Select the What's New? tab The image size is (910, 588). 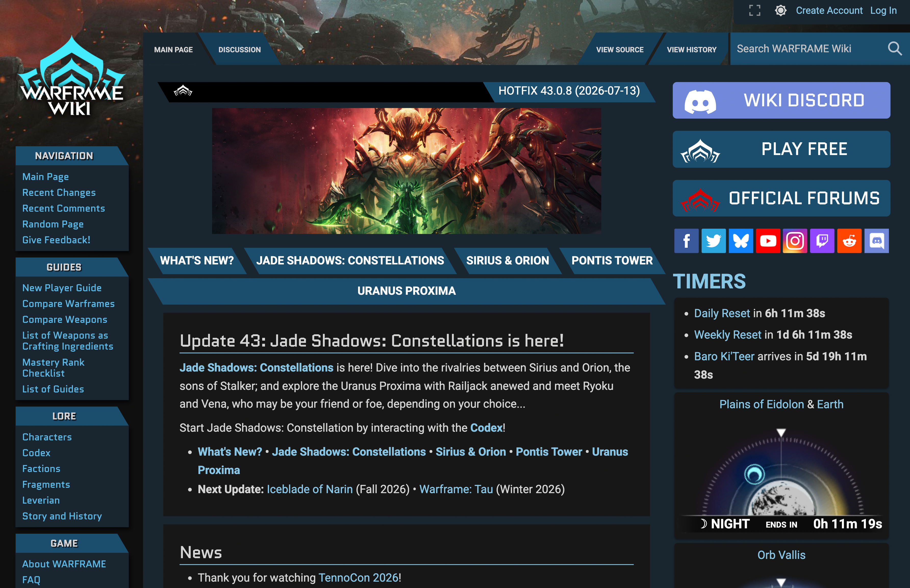click(197, 261)
